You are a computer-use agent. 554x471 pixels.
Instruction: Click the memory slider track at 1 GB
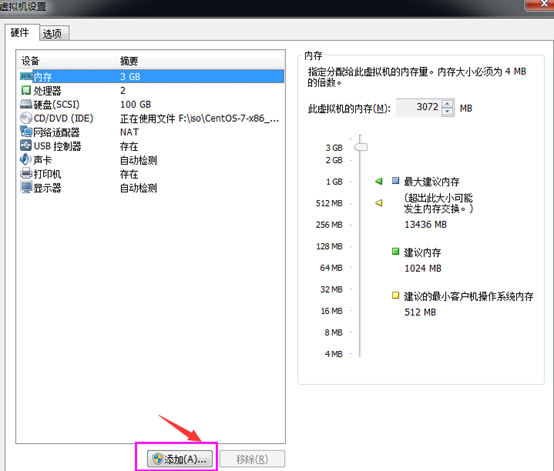tap(360, 182)
